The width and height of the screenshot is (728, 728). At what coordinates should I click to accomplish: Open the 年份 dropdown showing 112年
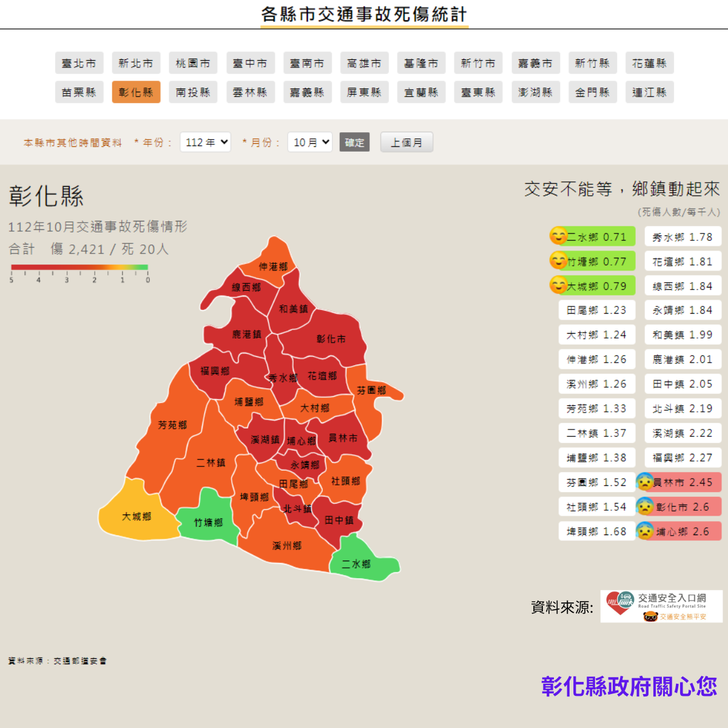pyautogui.click(x=205, y=142)
